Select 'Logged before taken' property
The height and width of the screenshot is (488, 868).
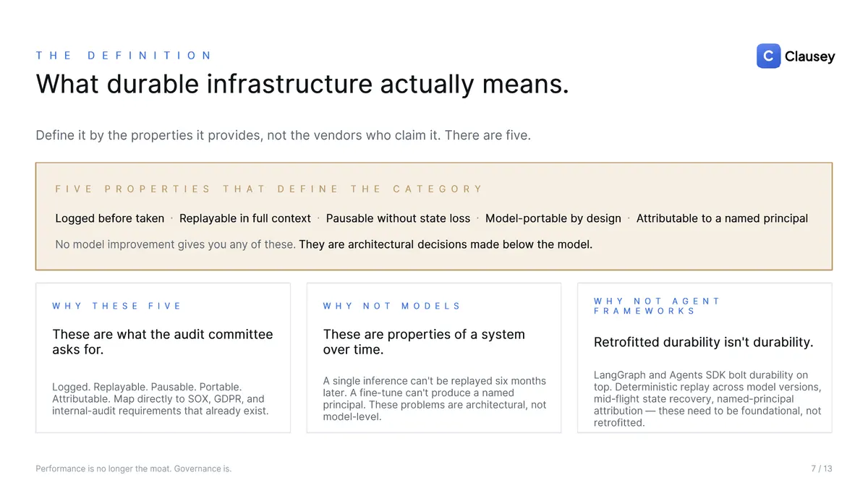pyautogui.click(x=110, y=218)
